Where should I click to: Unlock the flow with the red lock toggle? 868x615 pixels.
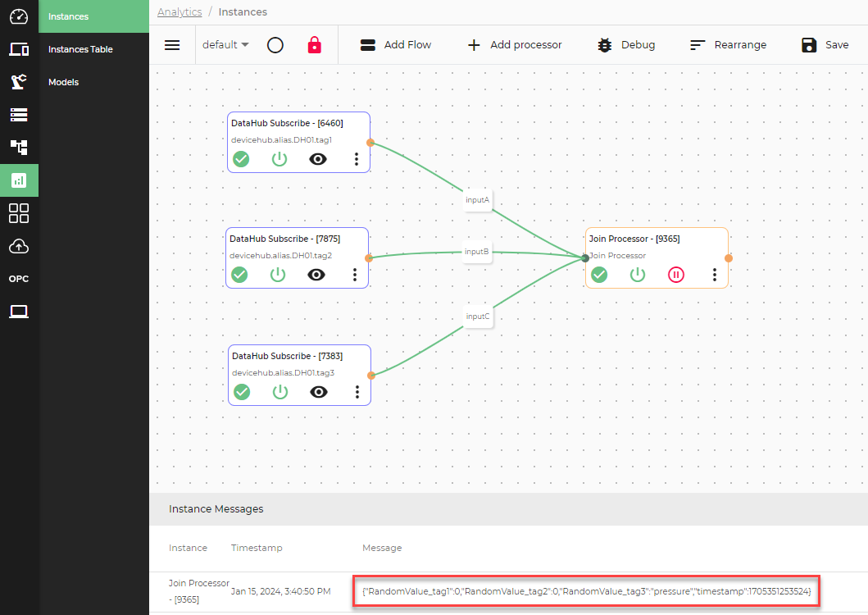coord(315,44)
